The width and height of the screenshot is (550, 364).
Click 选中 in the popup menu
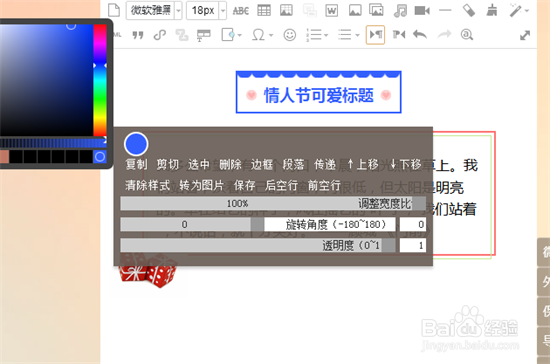pyautogui.click(x=199, y=164)
